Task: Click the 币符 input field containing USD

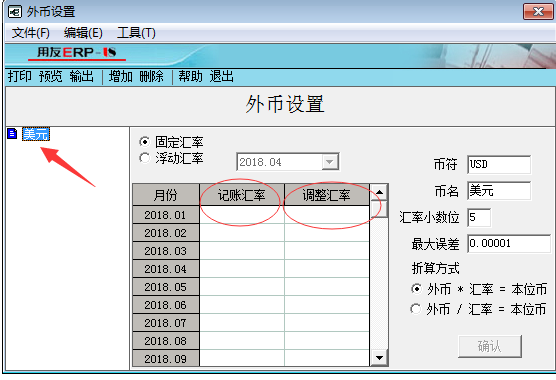Action: tap(499, 164)
